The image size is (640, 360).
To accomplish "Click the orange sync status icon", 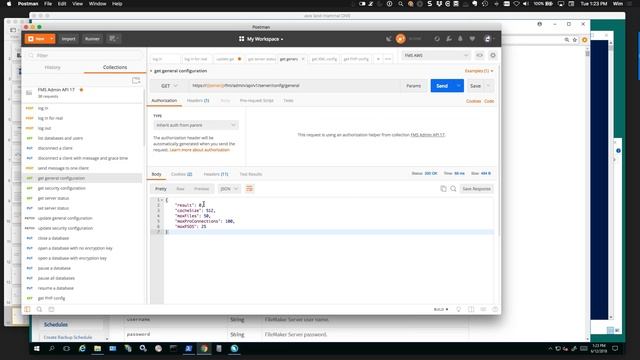I will tap(400, 39).
